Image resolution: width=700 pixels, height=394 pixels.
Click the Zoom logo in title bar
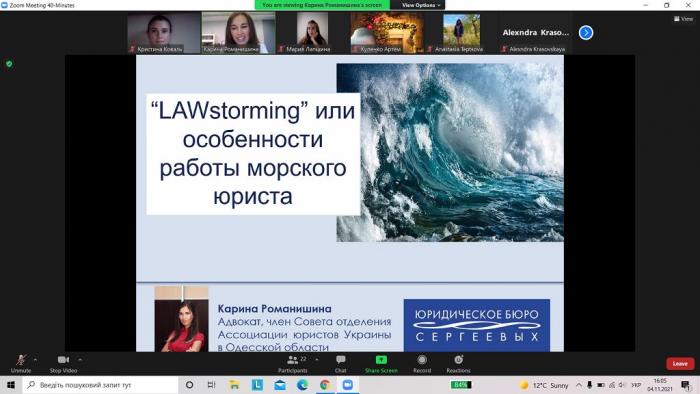pos(4,5)
